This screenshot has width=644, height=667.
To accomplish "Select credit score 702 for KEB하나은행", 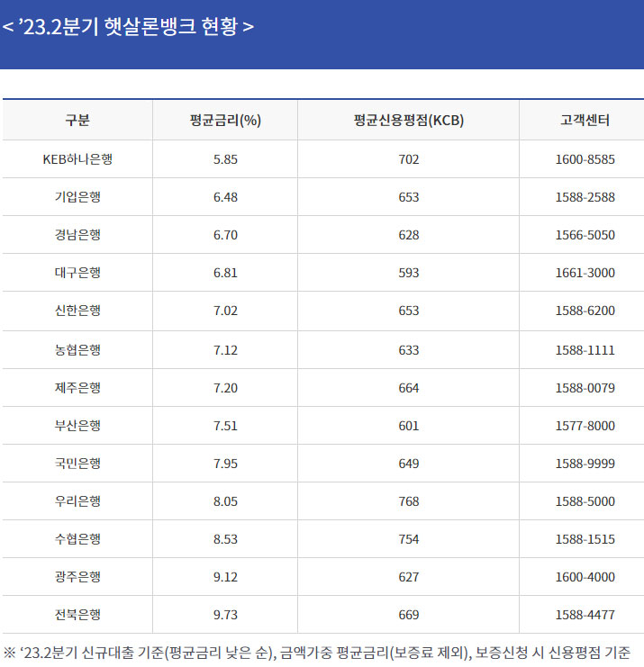I will pos(409,159).
